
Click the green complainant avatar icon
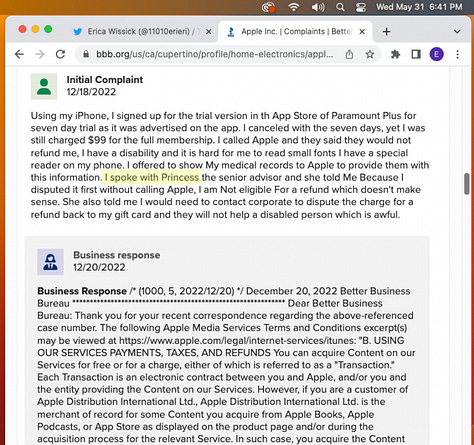[44, 87]
